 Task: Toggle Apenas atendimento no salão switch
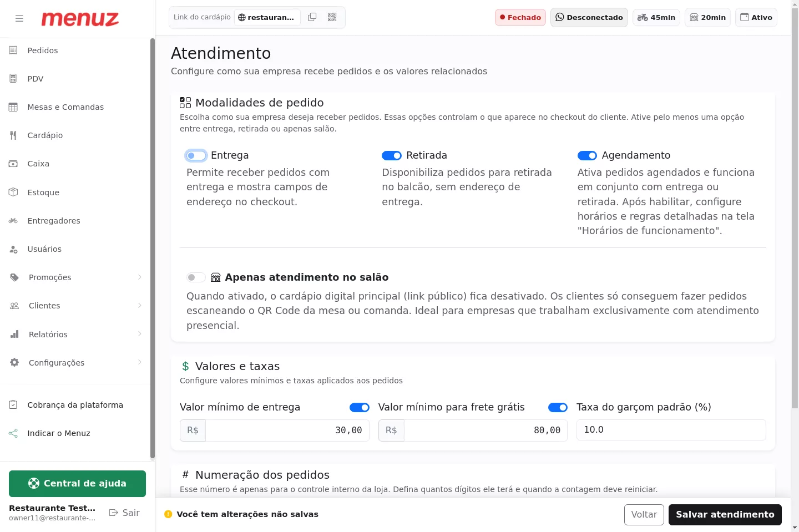point(196,277)
